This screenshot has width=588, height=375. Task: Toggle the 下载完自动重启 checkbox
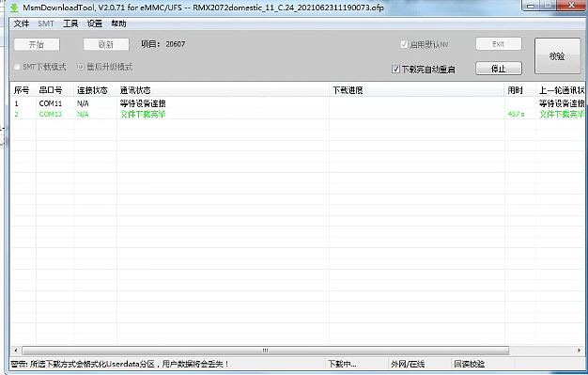(x=395, y=69)
